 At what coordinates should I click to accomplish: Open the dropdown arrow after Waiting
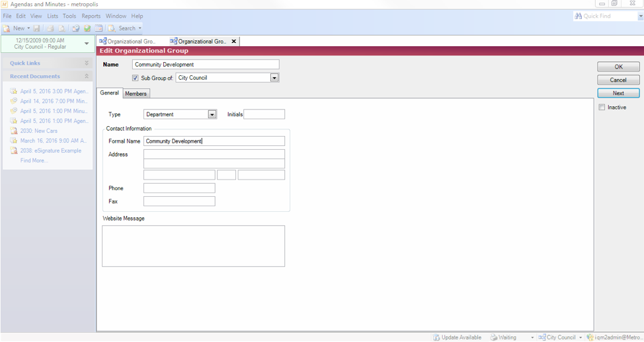(x=532, y=337)
